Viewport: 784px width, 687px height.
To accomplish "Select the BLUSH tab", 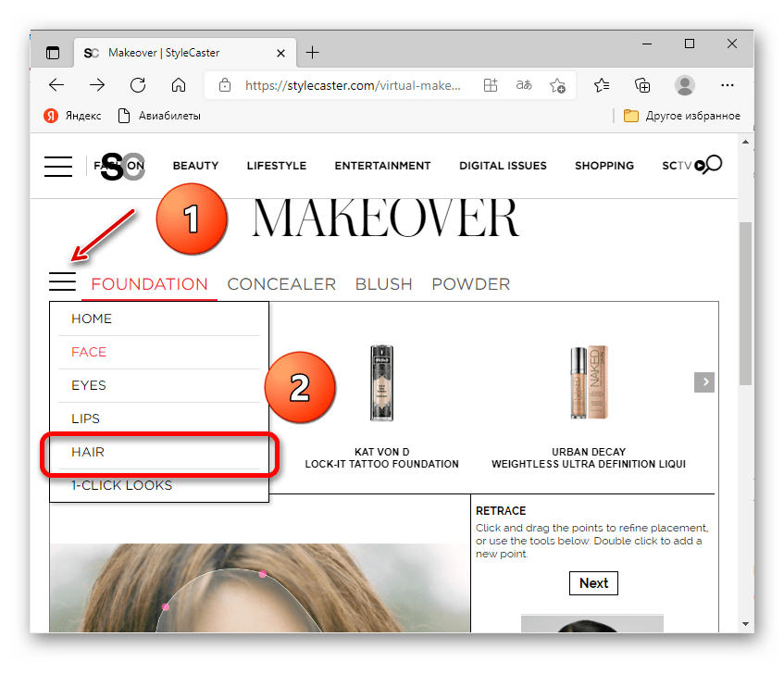I will (x=384, y=284).
